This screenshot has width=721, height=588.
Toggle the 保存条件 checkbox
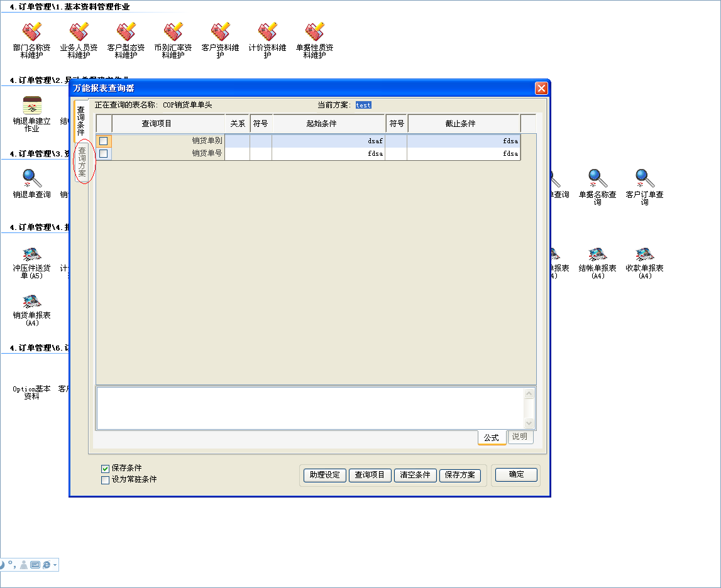(105, 469)
